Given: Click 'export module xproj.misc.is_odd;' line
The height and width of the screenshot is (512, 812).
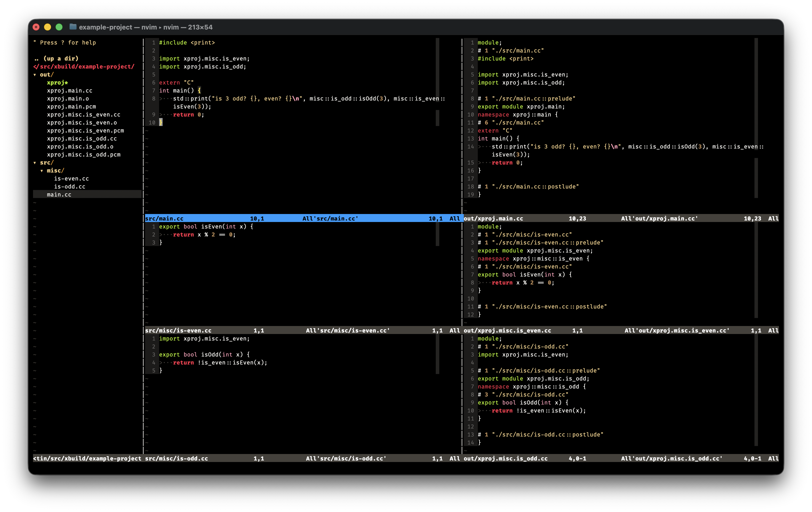Looking at the screenshot, I should (x=534, y=379).
